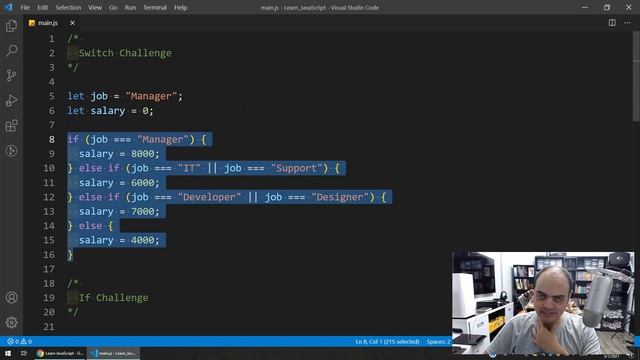Screen dimensions: 640x360
Task: Open the Help menu
Action: point(180,7)
